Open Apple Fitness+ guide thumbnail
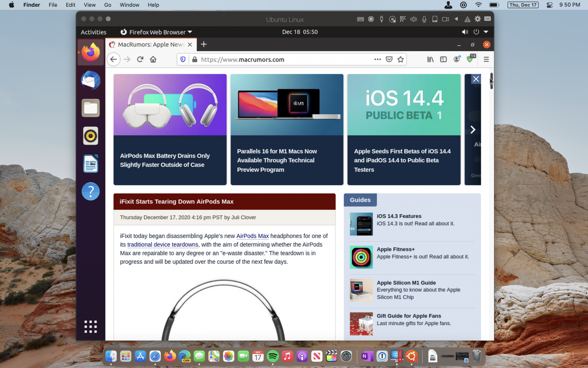 [361, 257]
